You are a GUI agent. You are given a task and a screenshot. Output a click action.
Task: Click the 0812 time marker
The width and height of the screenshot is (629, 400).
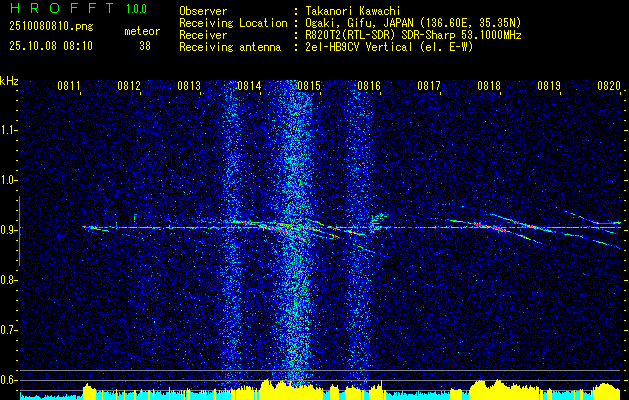tap(129, 85)
